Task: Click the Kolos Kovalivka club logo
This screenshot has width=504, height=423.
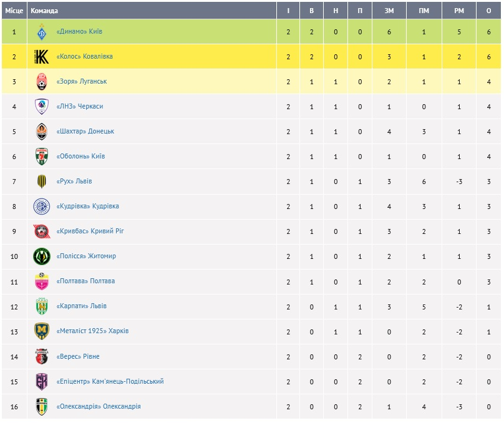Action: (x=41, y=57)
